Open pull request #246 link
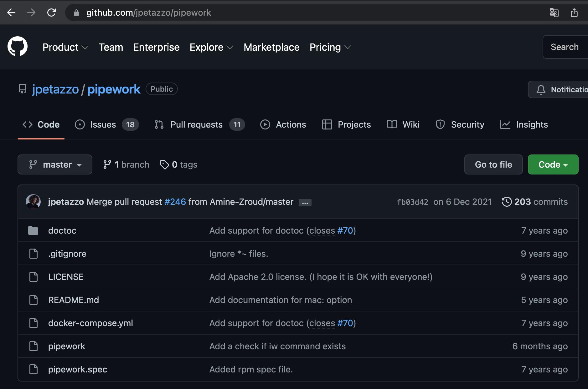The width and height of the screenshot is (588, 389). tap(175, 202)
